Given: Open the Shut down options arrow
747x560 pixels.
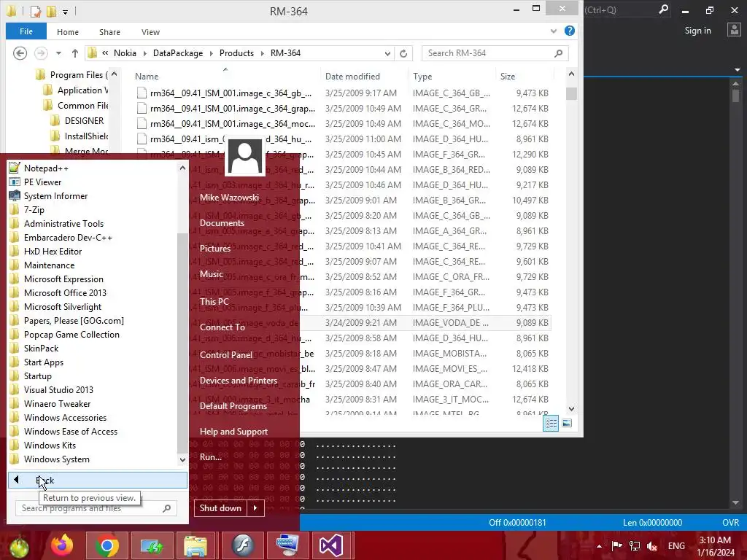Looking at the screenshot, I should tap(255, 508).
